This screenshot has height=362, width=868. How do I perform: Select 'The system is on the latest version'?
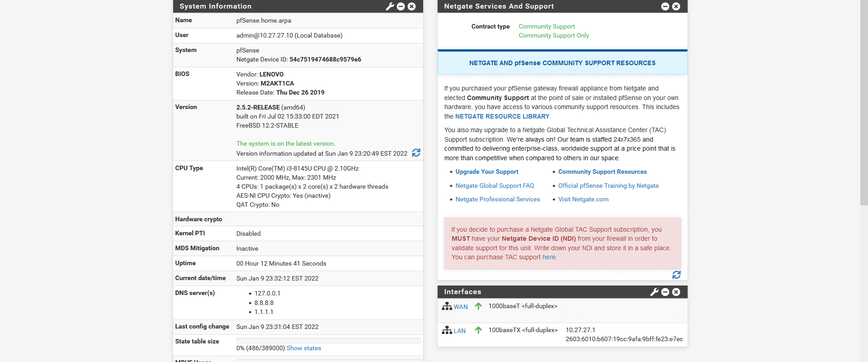(x=286, y=143)
